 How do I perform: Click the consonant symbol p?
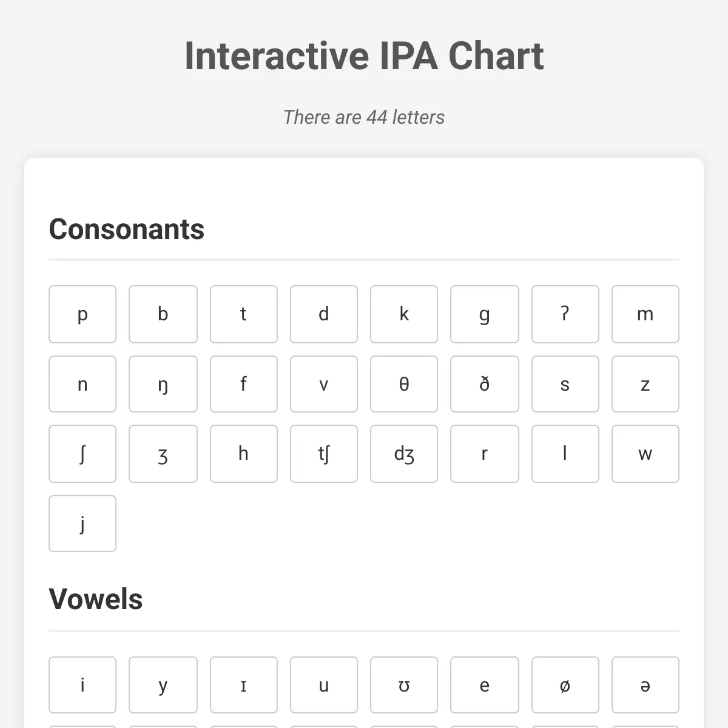pos(82,314)
